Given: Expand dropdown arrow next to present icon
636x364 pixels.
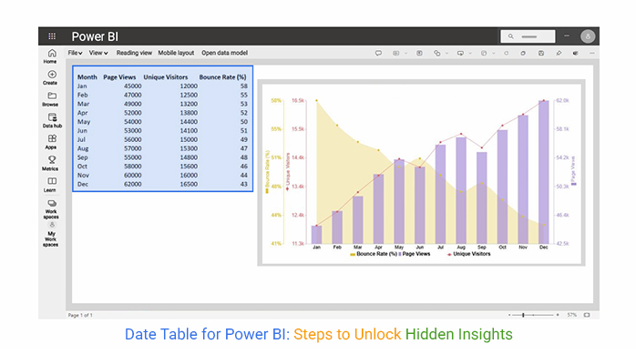Looking at the screenshot, I should click(x=470, y=53).
